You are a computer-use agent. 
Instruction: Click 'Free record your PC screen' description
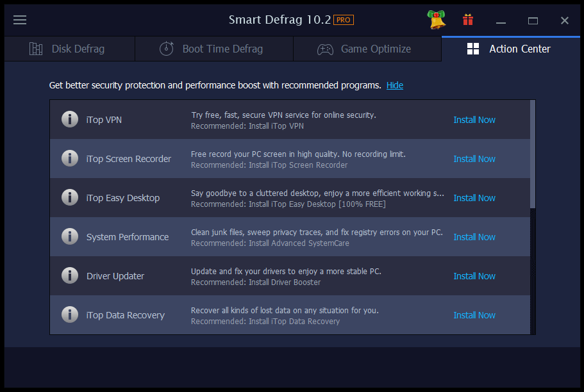298,154
